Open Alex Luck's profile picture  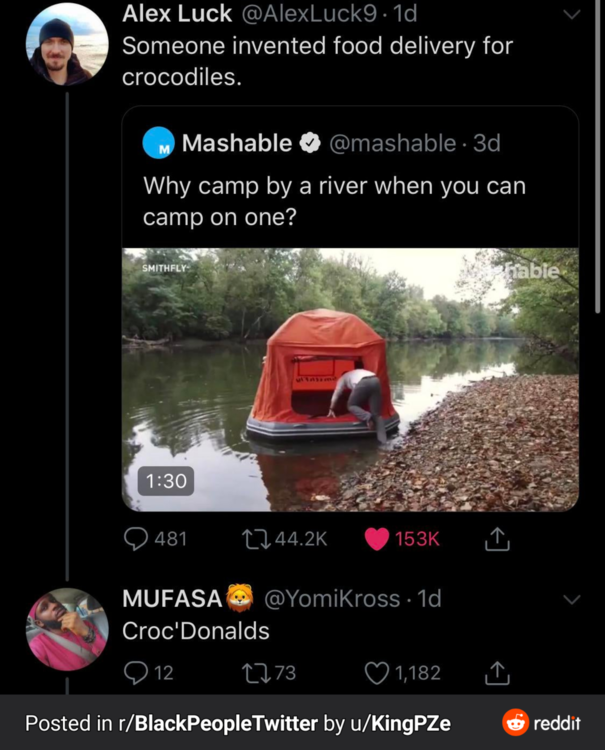click(x=66, y=44)
